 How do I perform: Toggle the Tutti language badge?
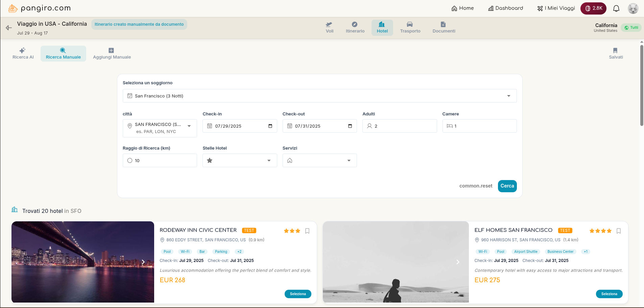[x=631, y=27]
